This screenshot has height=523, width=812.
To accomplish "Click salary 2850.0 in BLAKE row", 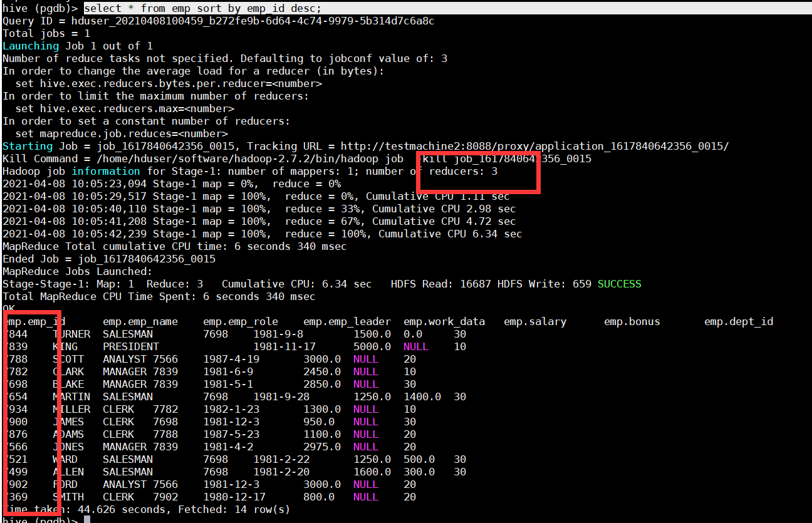I will coord(322,384).
